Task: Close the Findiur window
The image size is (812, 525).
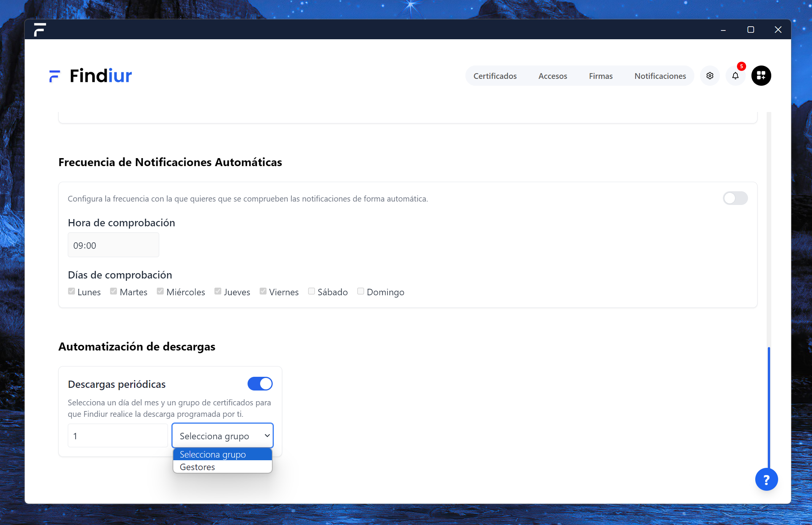Action: click(x=778, y=30)
